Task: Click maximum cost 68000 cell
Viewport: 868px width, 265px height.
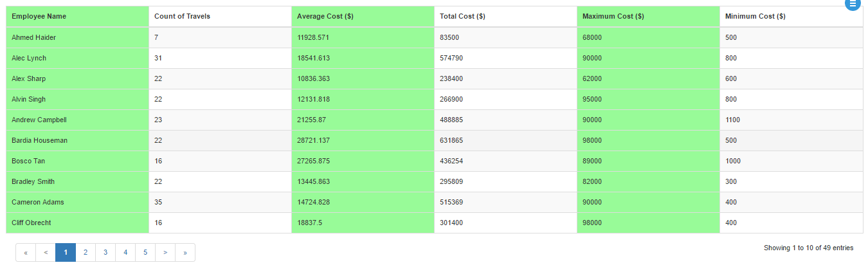Action: pos(649,38)
